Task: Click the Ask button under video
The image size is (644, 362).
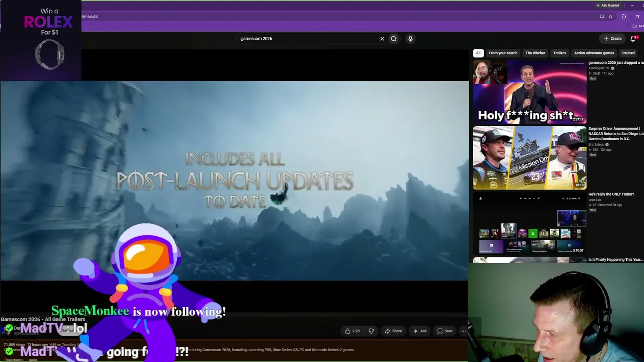Action: pos(420,331)
